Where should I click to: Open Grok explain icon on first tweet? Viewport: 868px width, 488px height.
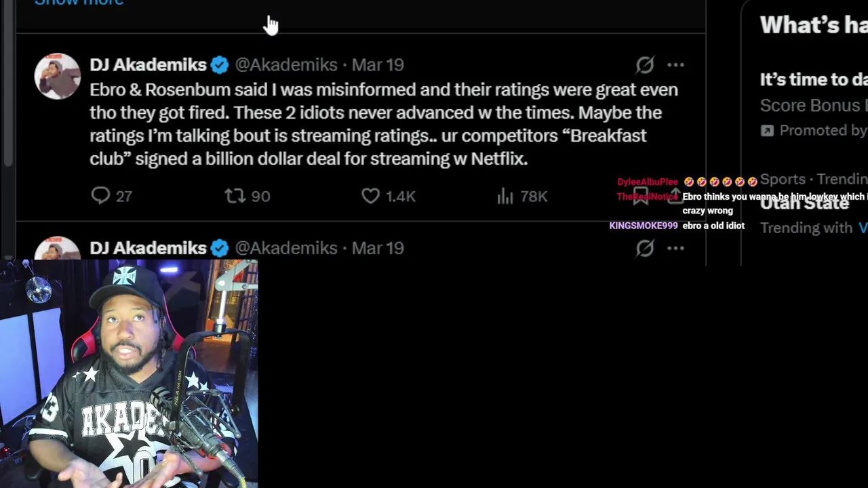point(645,65)
